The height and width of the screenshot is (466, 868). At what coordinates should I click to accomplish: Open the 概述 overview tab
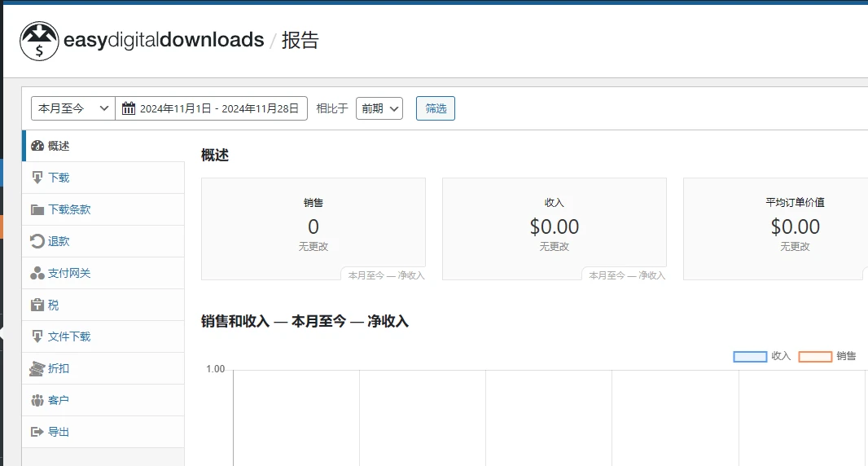coord(103,146)
